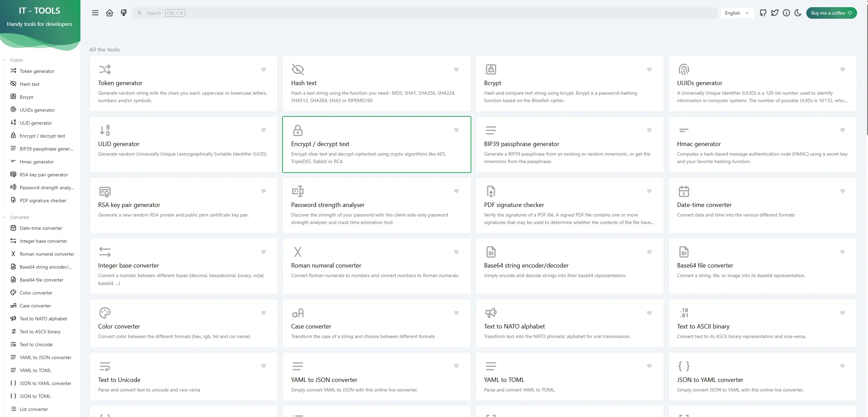Favorite the Encrypt / decrypt text card

tap(456, 130)
